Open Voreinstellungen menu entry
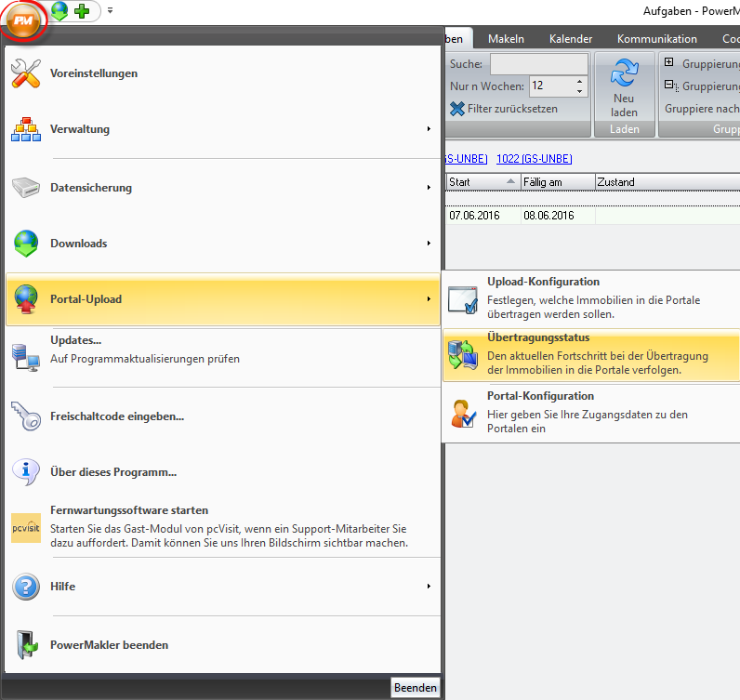 (x=223, y=73)
